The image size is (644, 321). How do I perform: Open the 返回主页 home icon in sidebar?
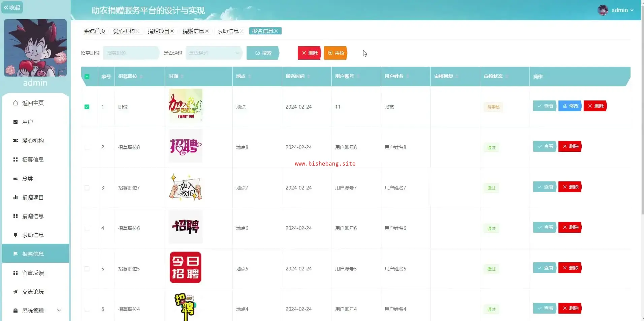pos(15,103)
